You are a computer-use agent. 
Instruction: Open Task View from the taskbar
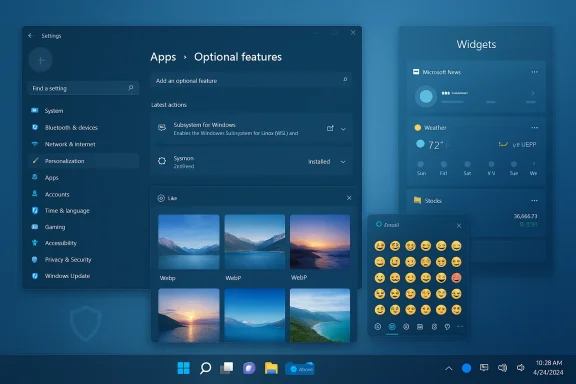(227, 368)
